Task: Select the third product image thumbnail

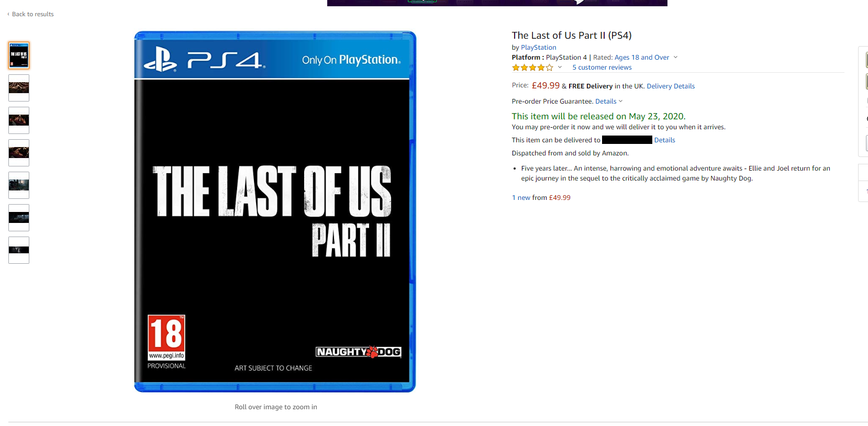Action: click(x=19, y=120)
